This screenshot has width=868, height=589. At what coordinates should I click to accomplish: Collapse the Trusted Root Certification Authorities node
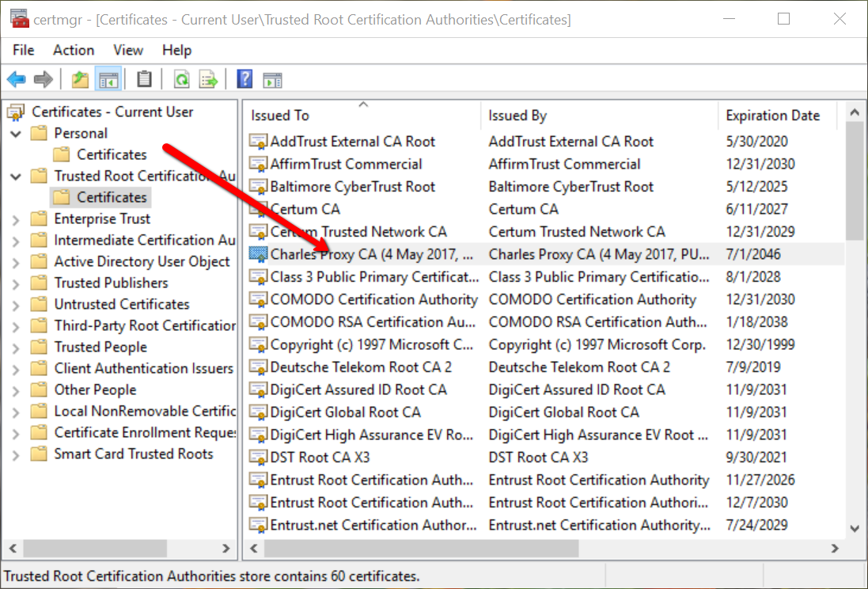click(16, 177)
